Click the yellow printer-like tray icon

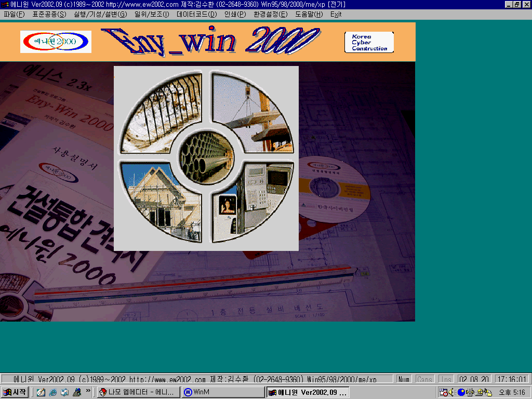tap(479, 393)
